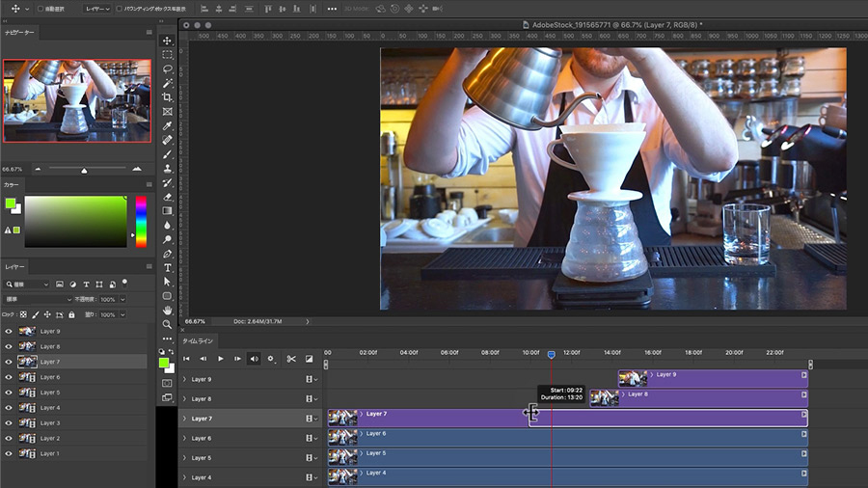This screenshot has height=488, width=868.
Task: Toggle visibility of Layer 1
Action: (9, 453)
